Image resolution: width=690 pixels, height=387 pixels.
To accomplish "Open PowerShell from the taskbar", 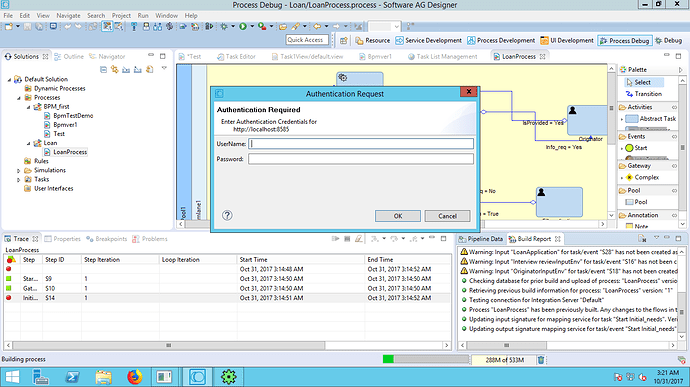I will click(72, 377).
